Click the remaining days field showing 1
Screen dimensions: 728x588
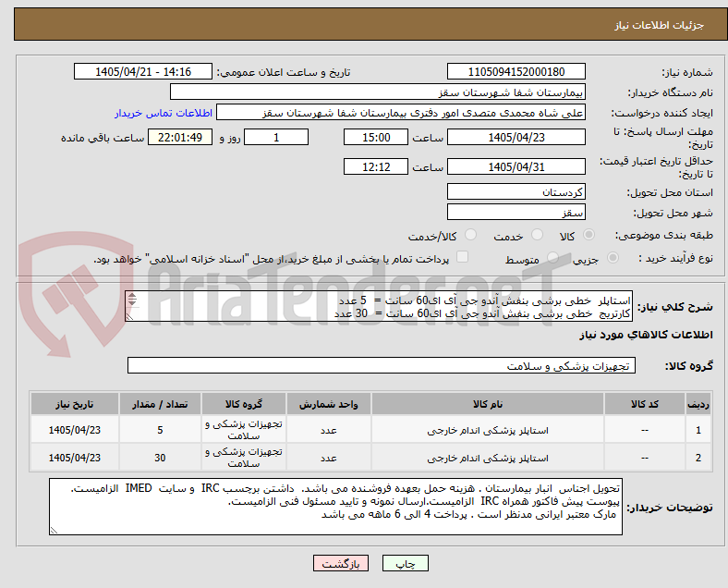[x=276, y=138]
